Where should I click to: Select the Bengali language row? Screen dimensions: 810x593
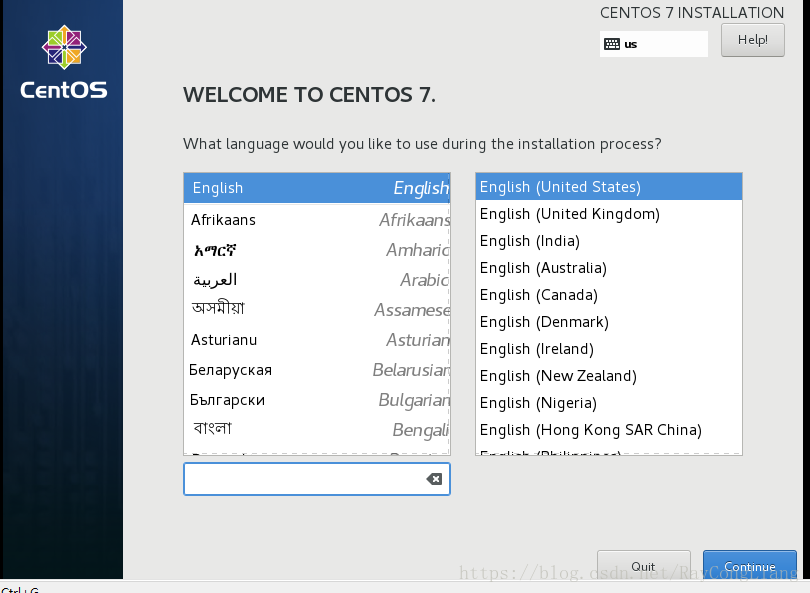(317, 429)
